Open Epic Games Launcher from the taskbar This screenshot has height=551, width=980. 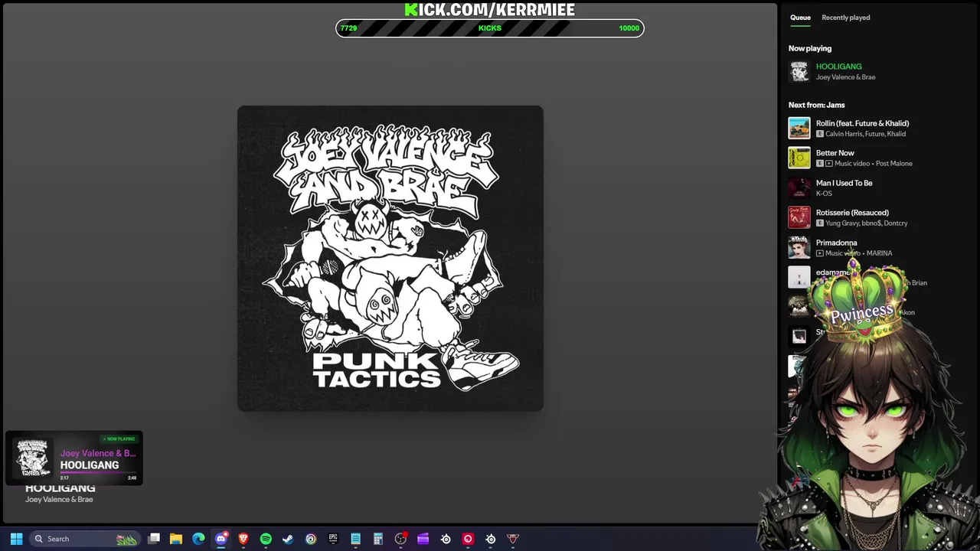333,539
